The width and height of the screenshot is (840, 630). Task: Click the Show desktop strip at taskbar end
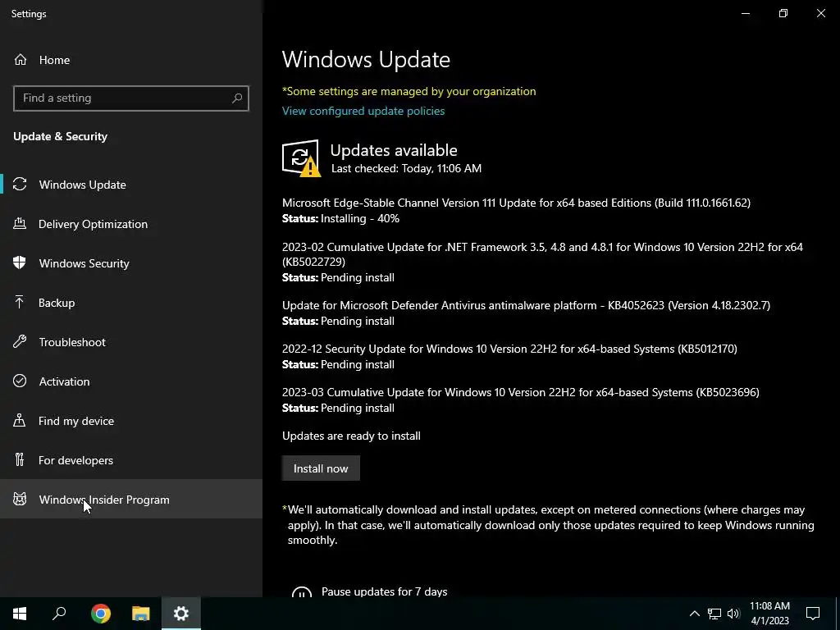tap(838, 614)
